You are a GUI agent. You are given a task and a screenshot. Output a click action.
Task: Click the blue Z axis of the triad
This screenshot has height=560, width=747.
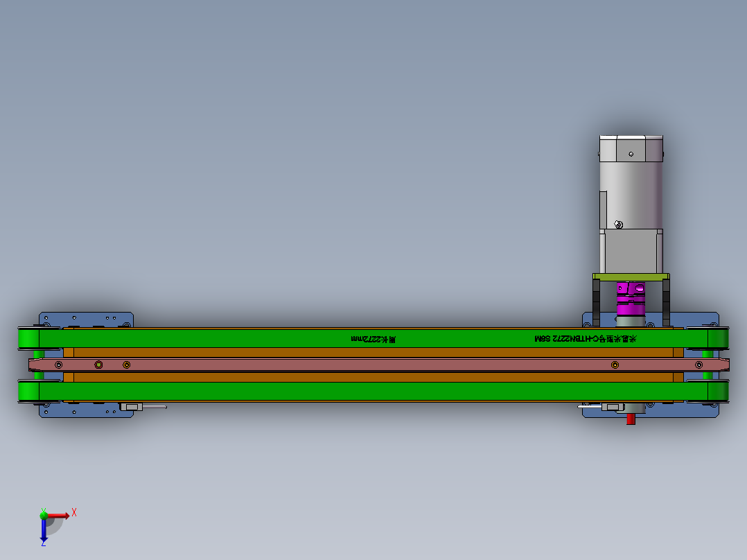pyautogui.click(x=44, y=529)
